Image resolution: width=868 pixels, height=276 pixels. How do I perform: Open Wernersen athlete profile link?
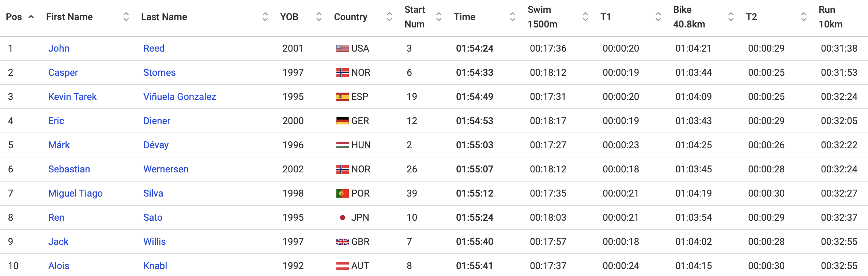click(x=166, y=169)
